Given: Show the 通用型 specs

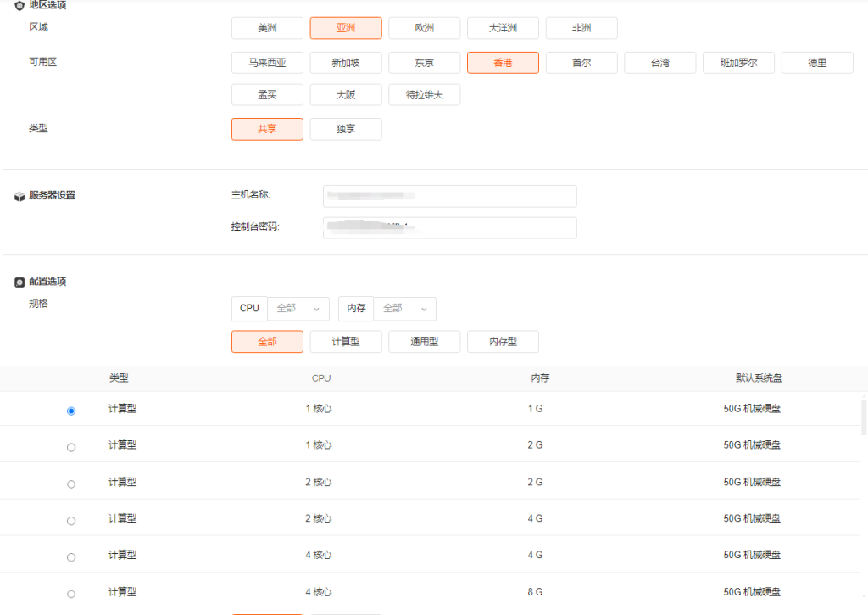Looking at the screenshot, I should 424,342.
